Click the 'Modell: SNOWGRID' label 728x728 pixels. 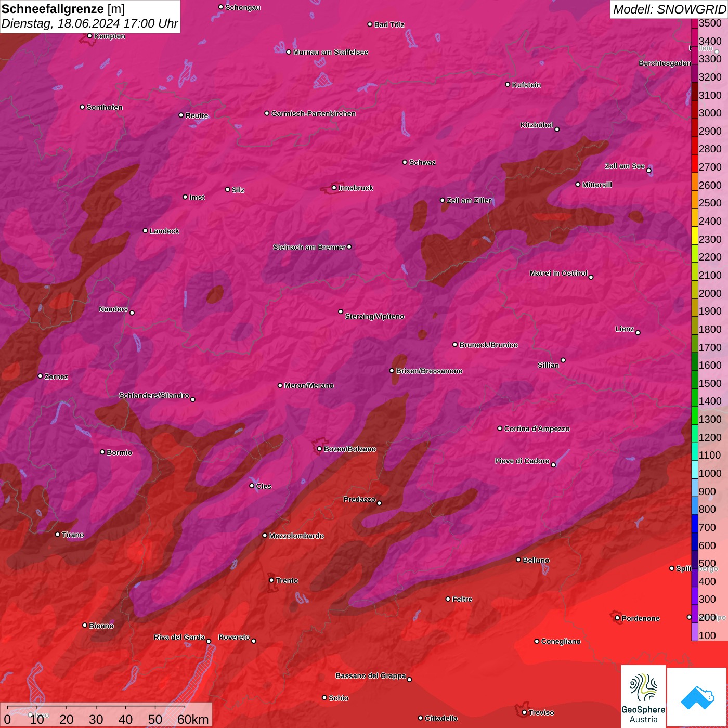click(x=669, y=9)
